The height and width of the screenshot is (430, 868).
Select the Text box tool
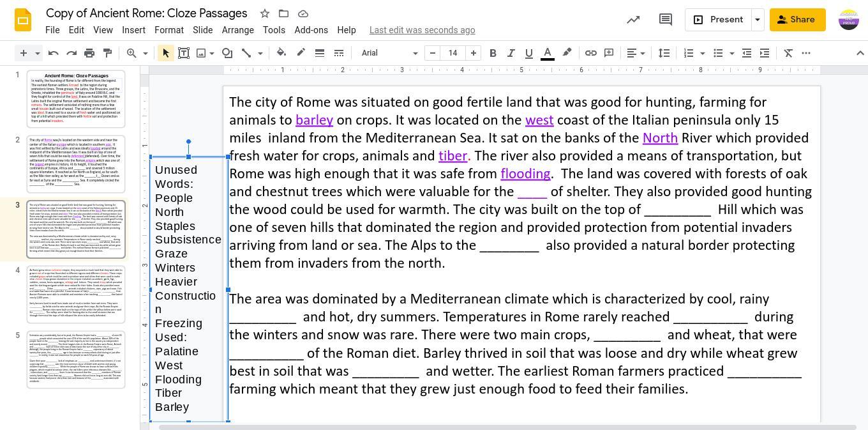coord(184,53)
